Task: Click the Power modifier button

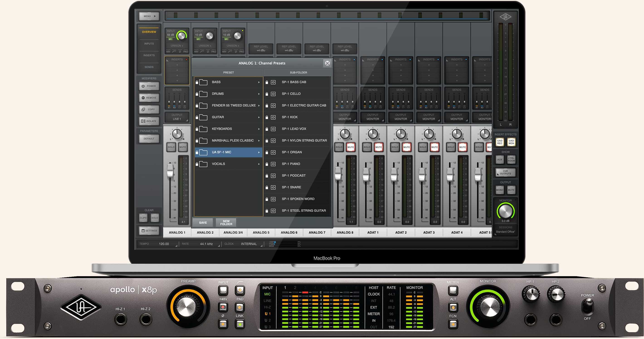Action: click(x=149, y=86)
